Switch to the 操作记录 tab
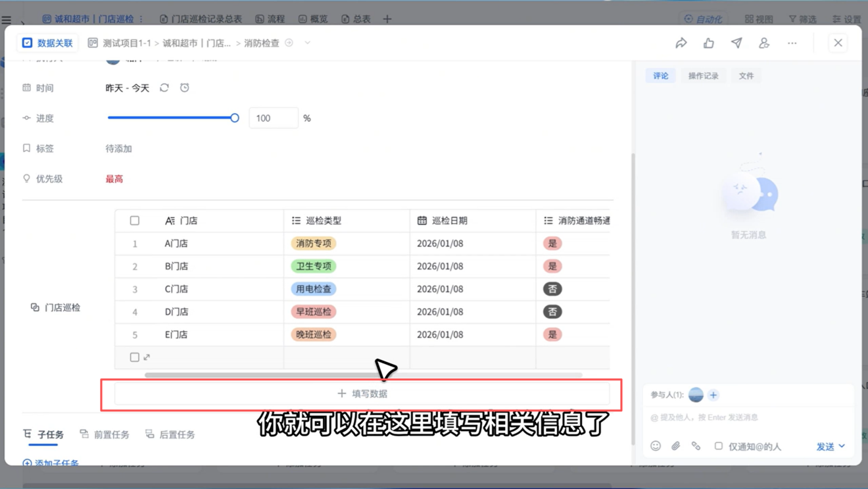The width and height of the screenshot is (868, 489). [704, 76]
